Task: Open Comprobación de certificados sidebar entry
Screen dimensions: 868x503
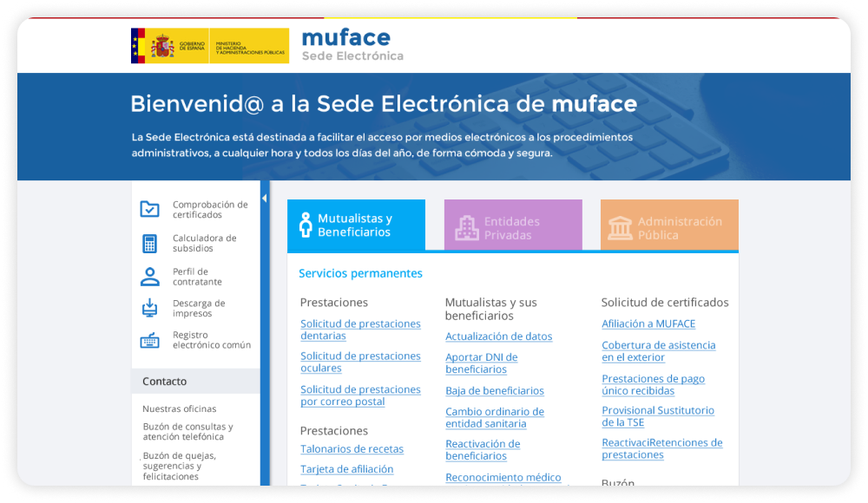Action: coord(194,210)
